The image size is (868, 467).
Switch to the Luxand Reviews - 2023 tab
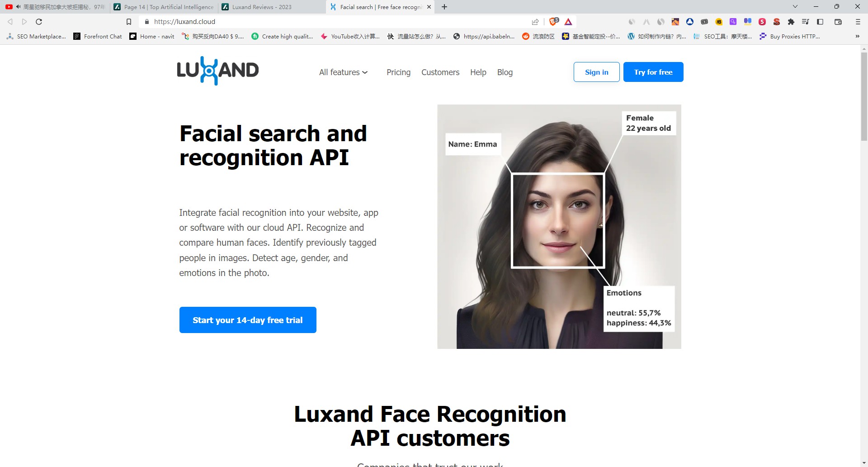262,7
